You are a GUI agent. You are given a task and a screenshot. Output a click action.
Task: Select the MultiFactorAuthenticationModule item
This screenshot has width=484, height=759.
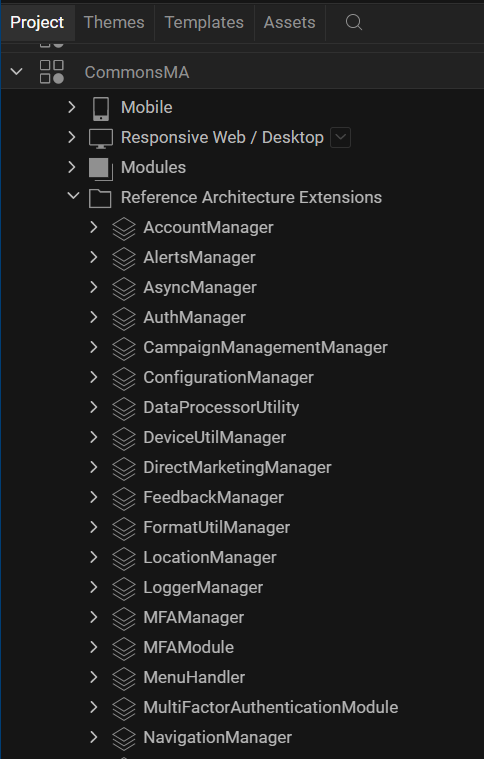(271, 708)
